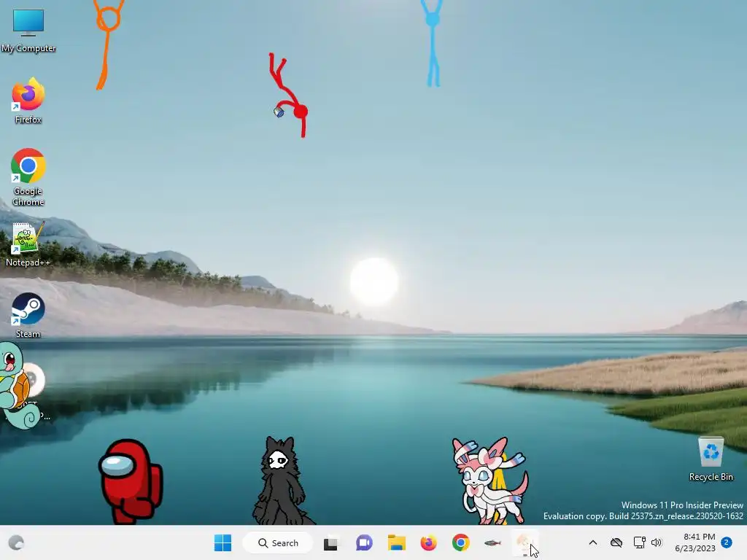Click the red Among Us crewmate character
The height and width of the screenshot is (560, 747).
(x=131, y=481)
